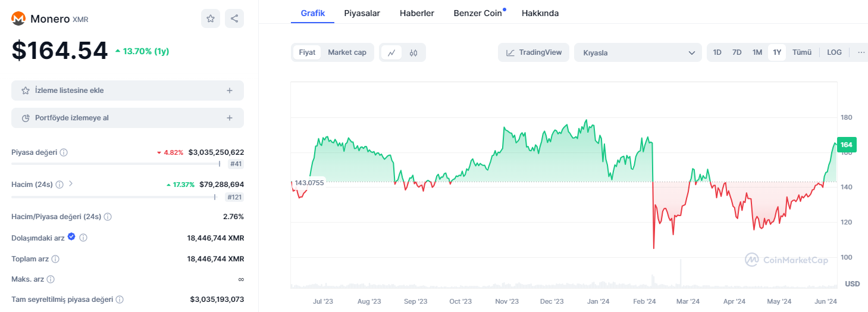868x312 pixels.
Task: Toggle LOG scale on chart
Action: coord(835,52)
